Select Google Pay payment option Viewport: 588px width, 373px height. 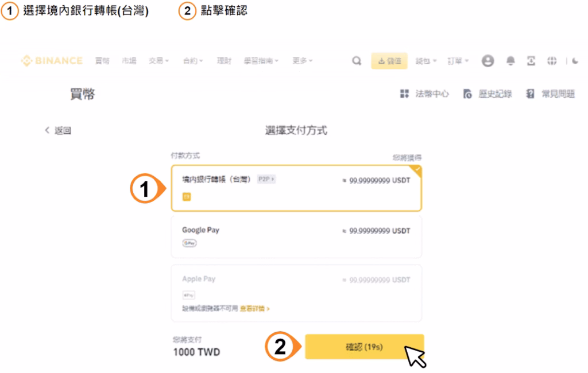coord(296,236)
